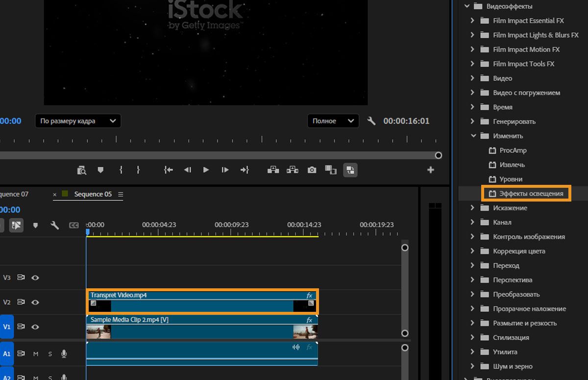Switch to the Sequence 05 tab
This screenshot has height=380, width=588.
pos(93,194)
